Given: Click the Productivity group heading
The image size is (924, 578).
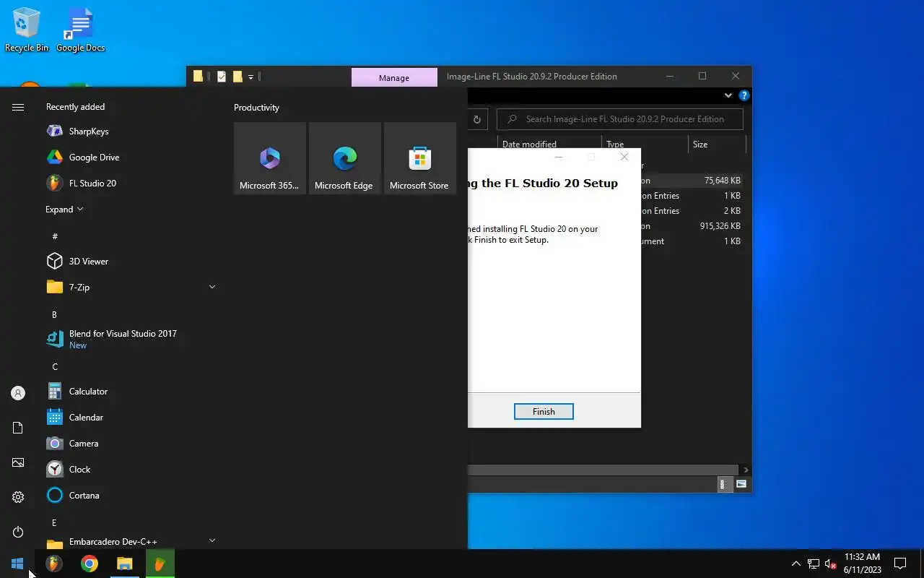Looking at the screenshot, I should point(256,108).
